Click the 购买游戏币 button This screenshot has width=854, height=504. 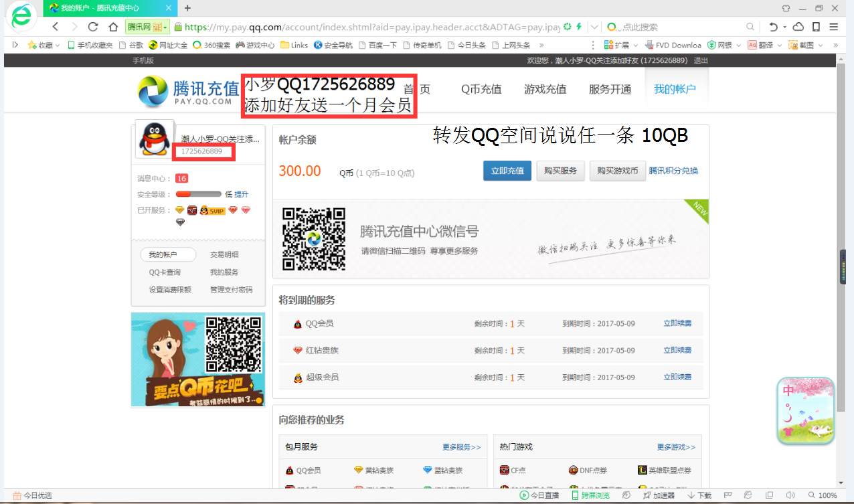click(618, 171)
